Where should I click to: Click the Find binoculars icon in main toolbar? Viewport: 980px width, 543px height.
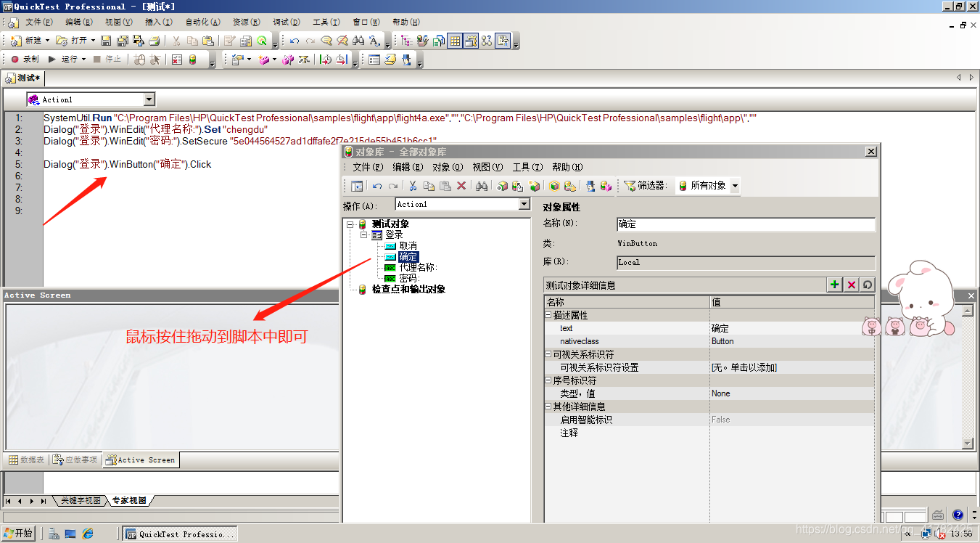358,41
